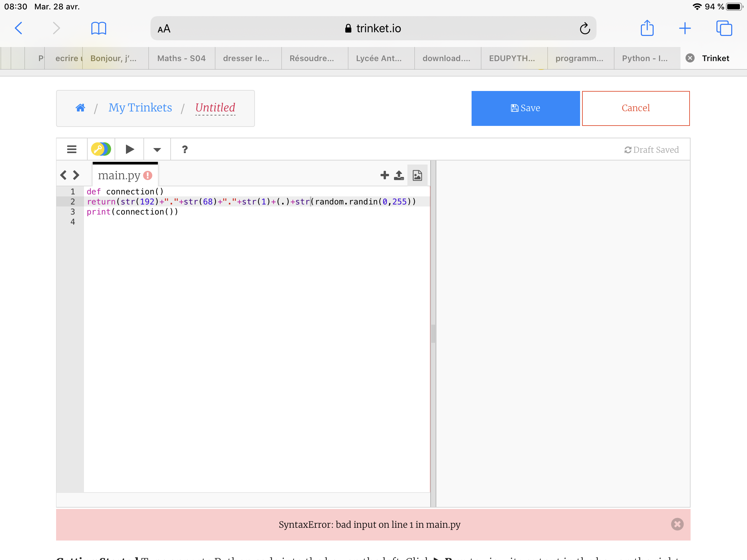Image resolution: width=747 pixels, height=560 pixels.
Task: Add a new file with plus icon
Action: coord(384,175)
